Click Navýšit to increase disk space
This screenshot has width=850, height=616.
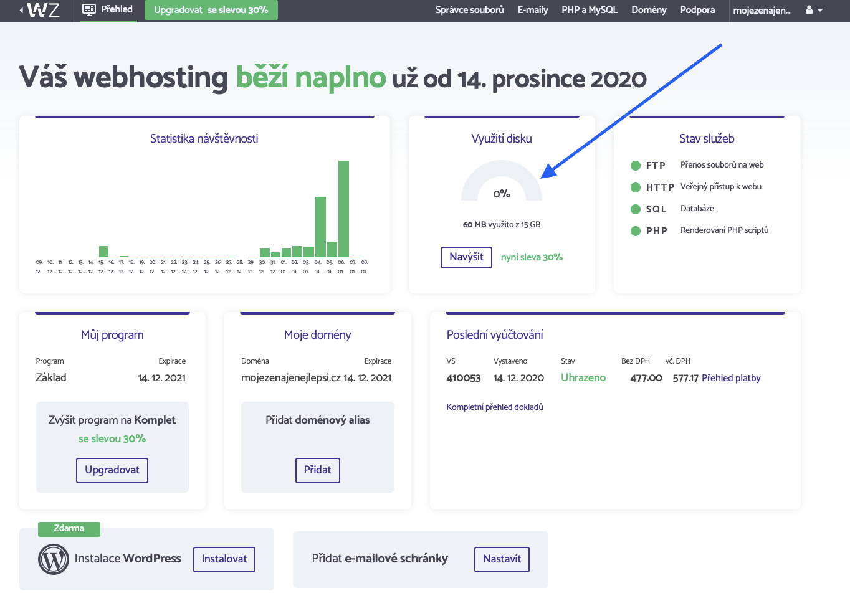tap(466, 257)
